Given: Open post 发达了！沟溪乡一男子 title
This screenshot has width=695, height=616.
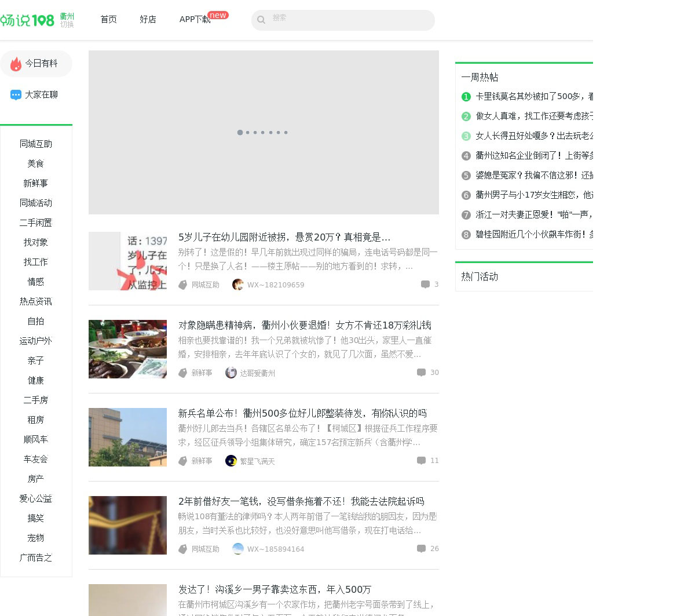Looking at the screenshot, I should [275, 589].
